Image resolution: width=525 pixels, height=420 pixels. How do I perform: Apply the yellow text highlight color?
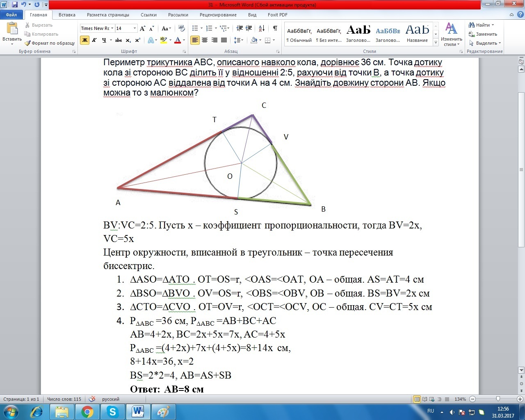(x=163, y=40)
